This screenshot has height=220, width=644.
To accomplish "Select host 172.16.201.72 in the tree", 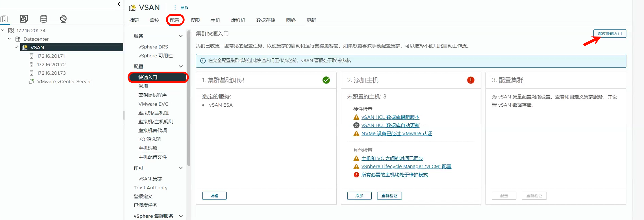I will click(x=51, y=65).
